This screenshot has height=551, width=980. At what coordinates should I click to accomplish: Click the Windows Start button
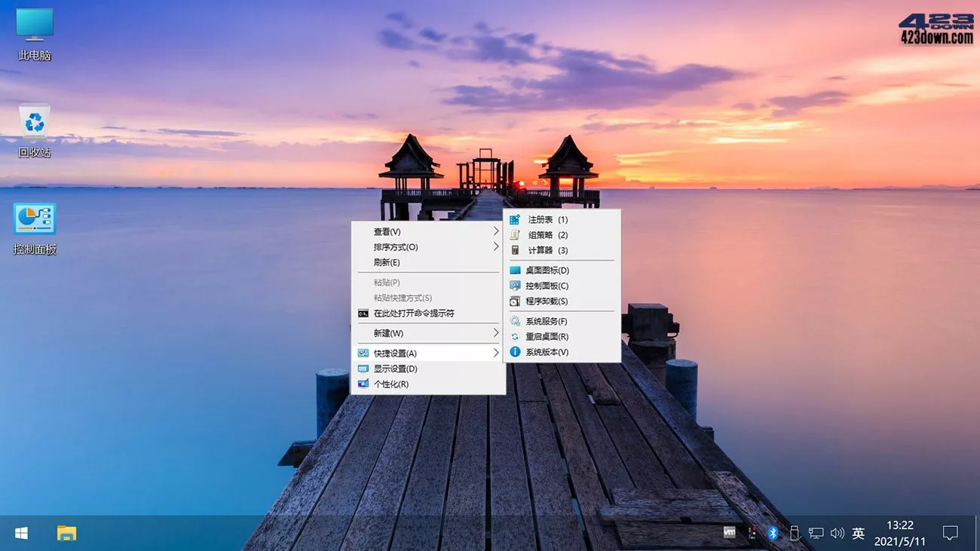pyautogui.click(x=20, y=533)
